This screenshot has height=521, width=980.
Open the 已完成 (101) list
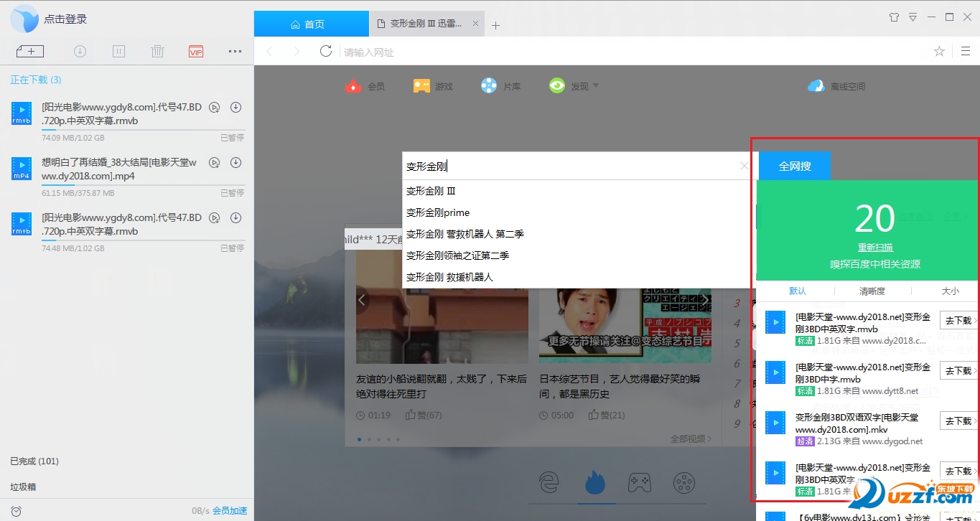point(34,461)
